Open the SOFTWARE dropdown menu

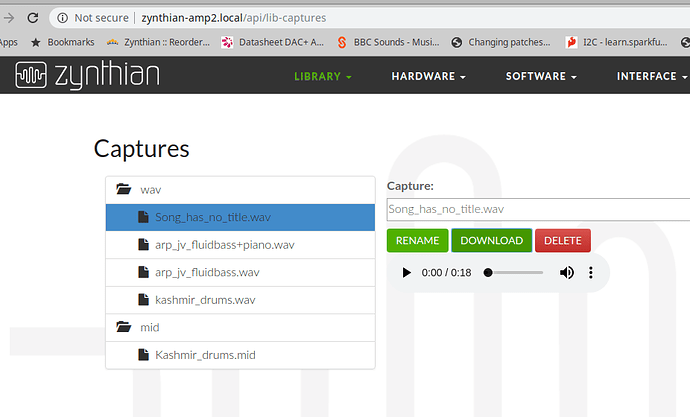[541, 77]
